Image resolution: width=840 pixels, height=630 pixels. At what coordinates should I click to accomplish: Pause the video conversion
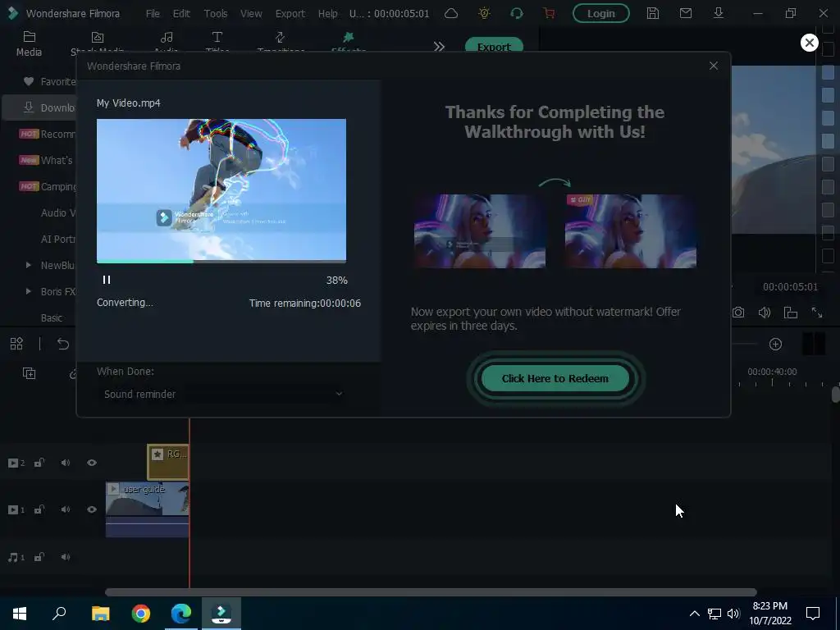pyautogui.click(x=106, y=280)
